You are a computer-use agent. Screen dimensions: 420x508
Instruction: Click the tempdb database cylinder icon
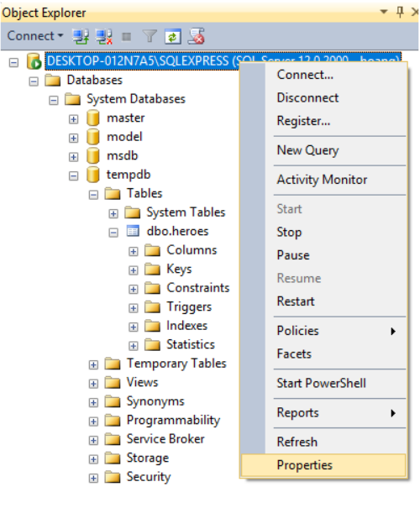[x=93, y=175]
